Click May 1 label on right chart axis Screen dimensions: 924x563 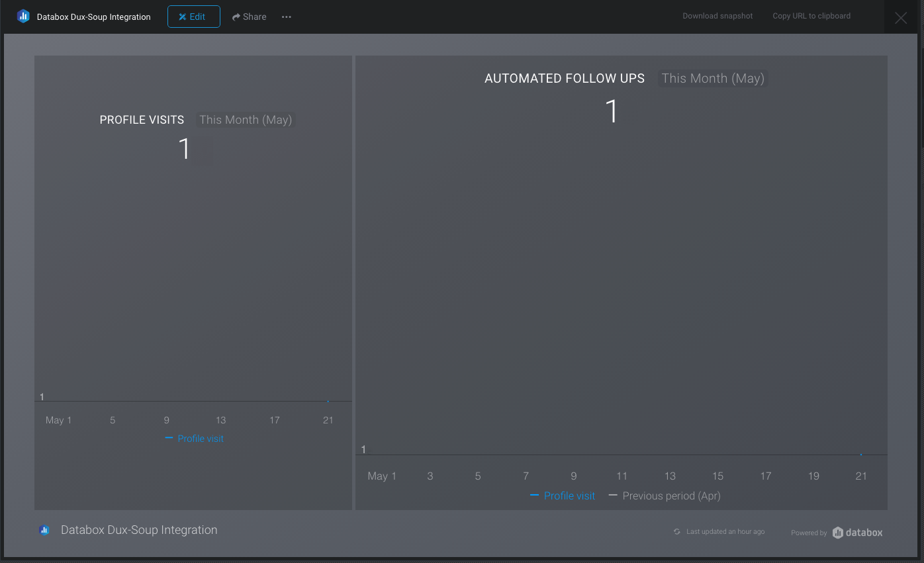[382, 476]
